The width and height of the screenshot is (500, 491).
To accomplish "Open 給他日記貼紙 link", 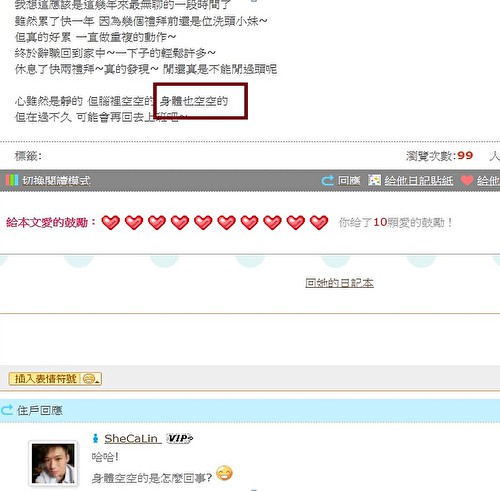I will coord(418,181).
